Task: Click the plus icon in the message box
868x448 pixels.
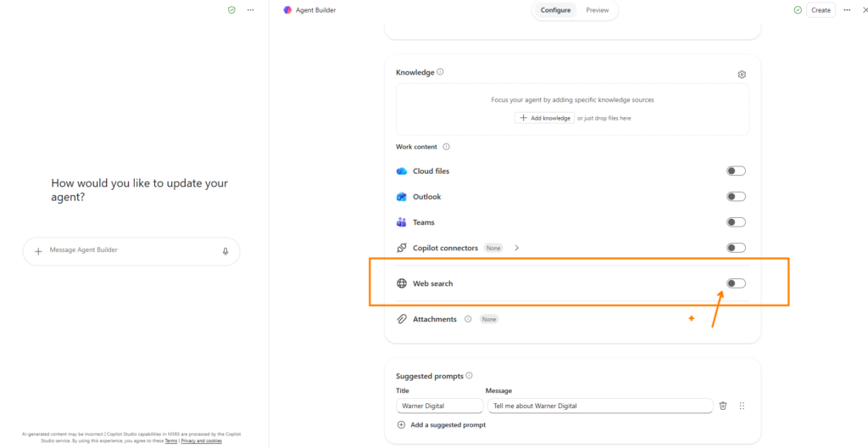Action: coord(38,251)
